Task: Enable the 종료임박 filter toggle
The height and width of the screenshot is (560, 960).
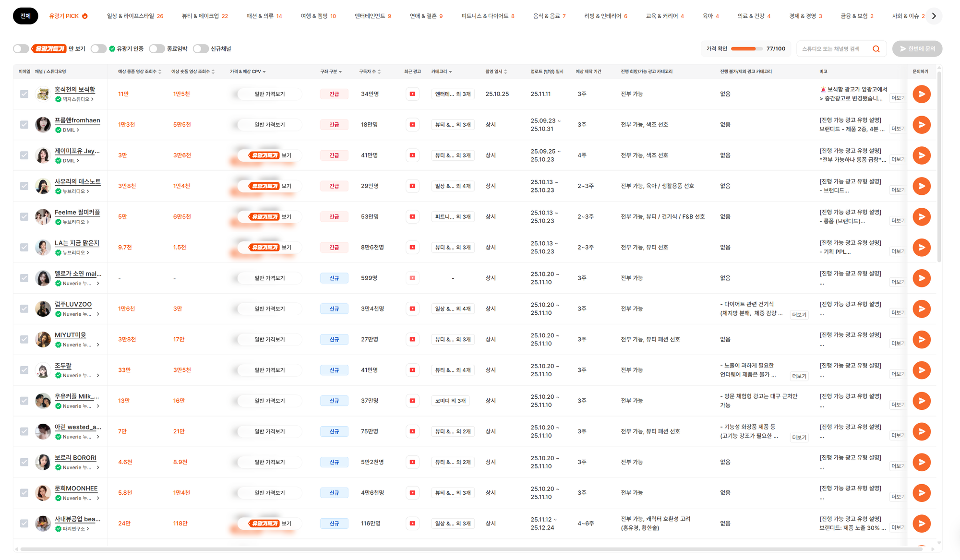Action: point(156,49)
